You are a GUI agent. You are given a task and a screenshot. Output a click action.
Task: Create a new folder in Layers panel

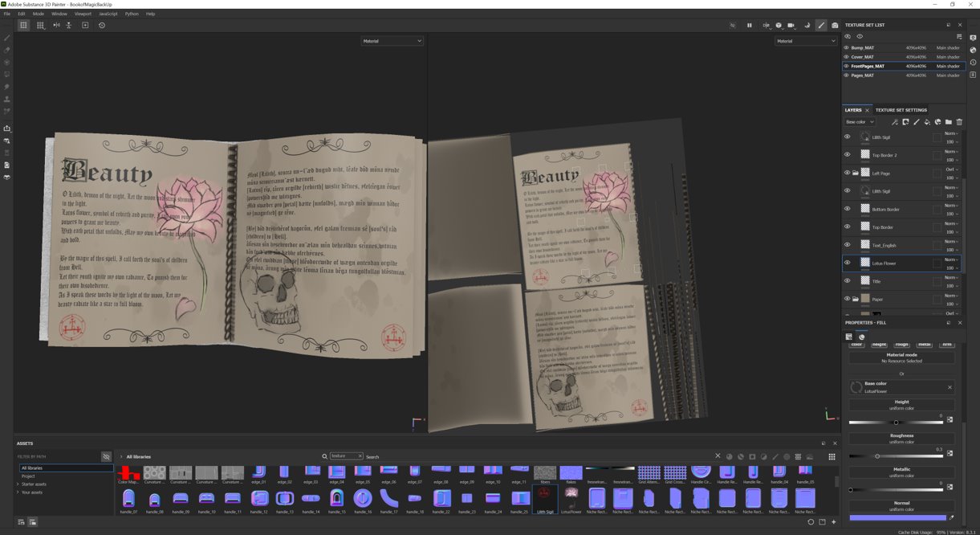point(948,122)
